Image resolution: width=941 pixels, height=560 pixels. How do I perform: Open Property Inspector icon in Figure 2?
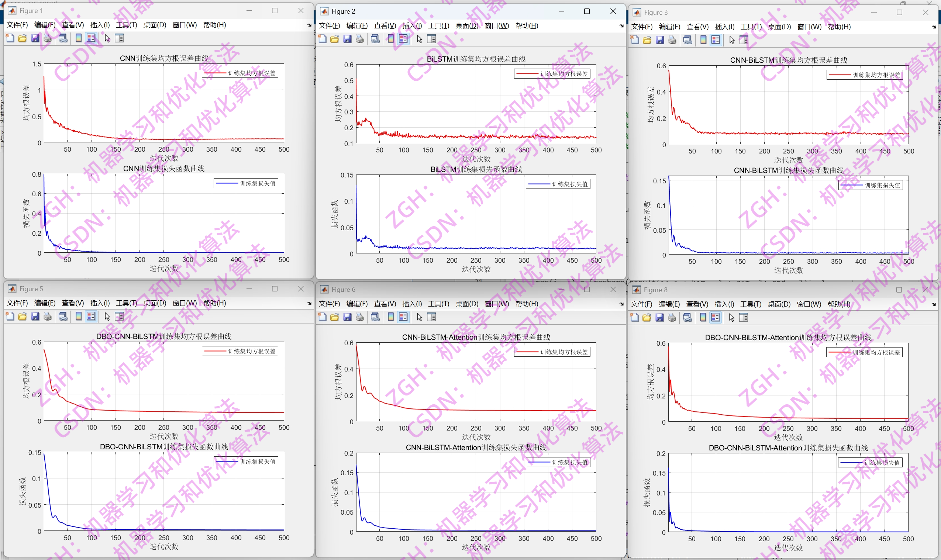(431, 39)
